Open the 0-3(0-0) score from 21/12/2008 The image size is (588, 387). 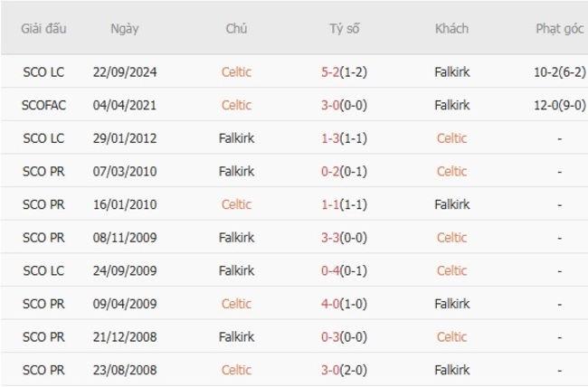click(x=344, y=336)
